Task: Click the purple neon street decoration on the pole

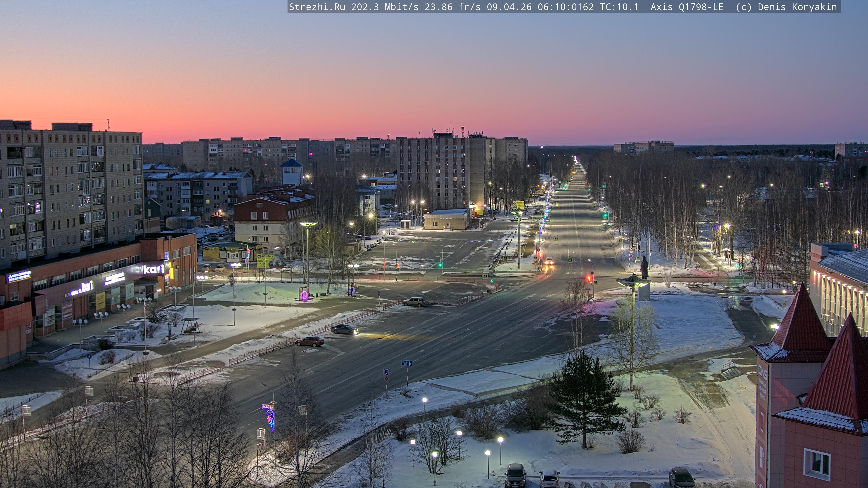Action: pyautogui.click(x=270, y=417)
